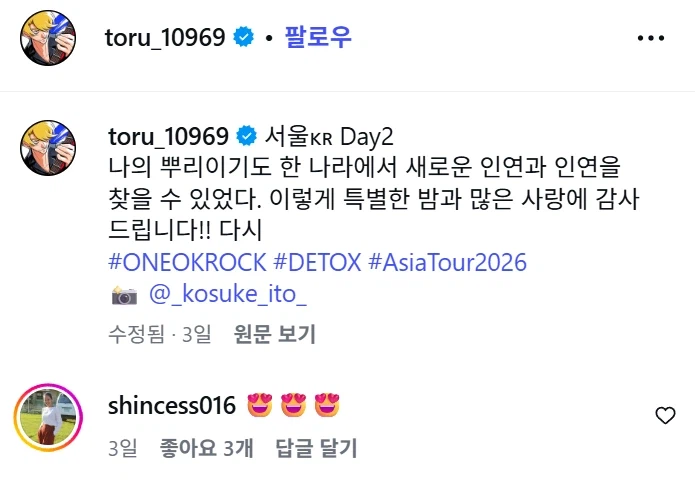Click the verified badge in the post header
Image resolution: width=695 pixels, height=487 pixels.
pos(242,38)
